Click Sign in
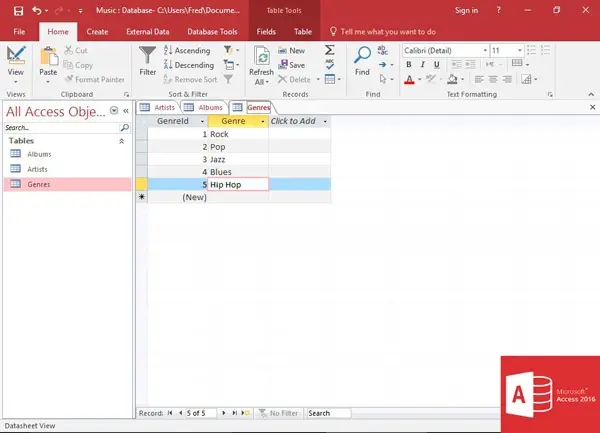This screenshot has width=600, height=433. click(x=466, y=11)
